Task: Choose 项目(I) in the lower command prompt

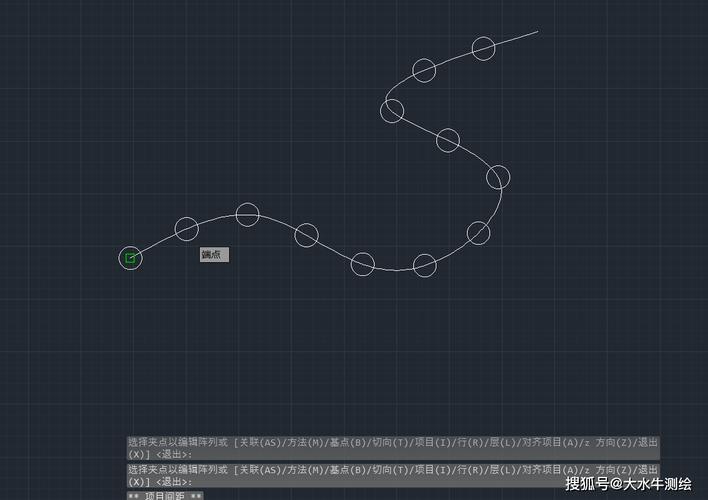Action: [433, 470]
